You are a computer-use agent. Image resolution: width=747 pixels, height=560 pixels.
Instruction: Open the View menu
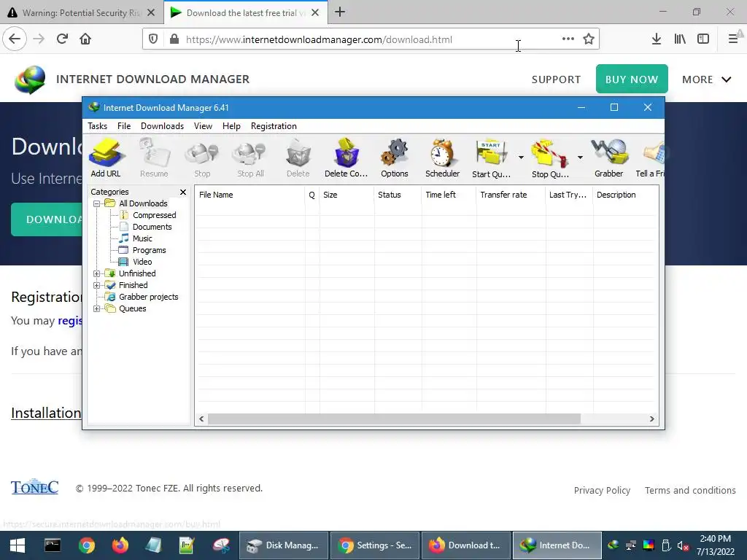(x=203, y=126)
